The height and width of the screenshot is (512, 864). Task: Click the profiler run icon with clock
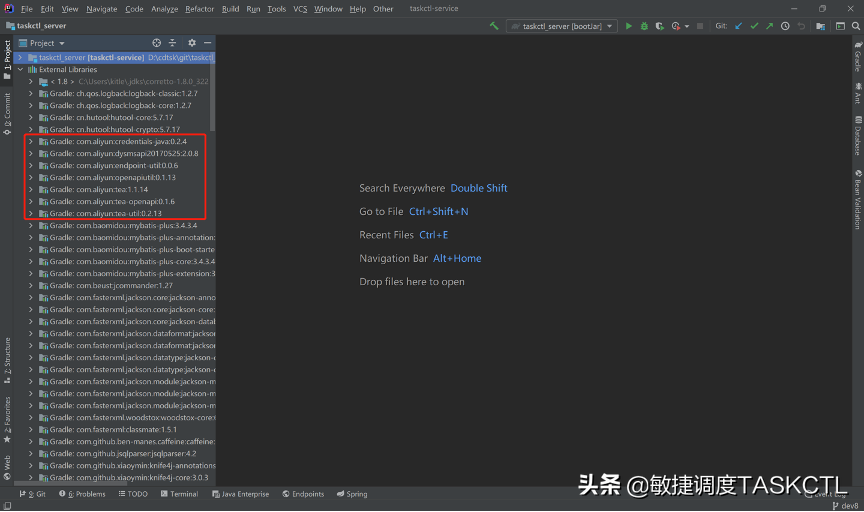tap(676, 26)
